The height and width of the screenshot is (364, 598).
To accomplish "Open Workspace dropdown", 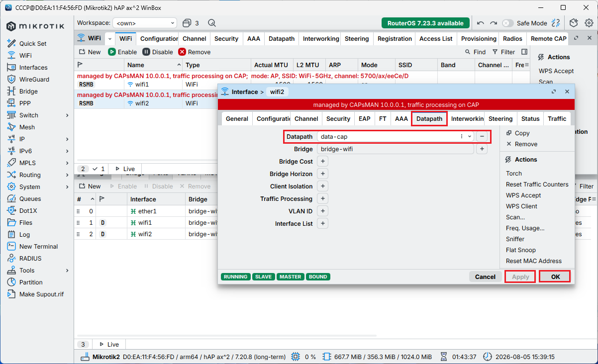I will 144,23.
